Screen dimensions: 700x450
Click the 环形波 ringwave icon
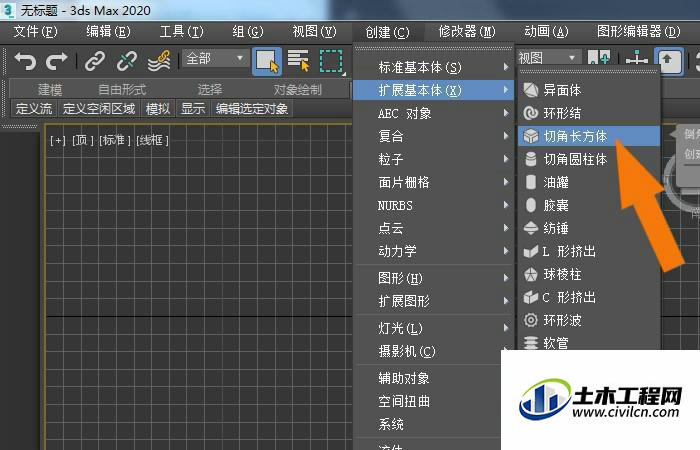tap(531, 320)
